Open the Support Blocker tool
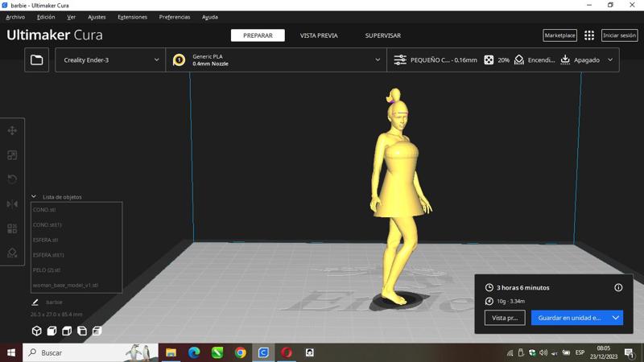The height and width of the screenshot is (362, 644). [12, 253]
